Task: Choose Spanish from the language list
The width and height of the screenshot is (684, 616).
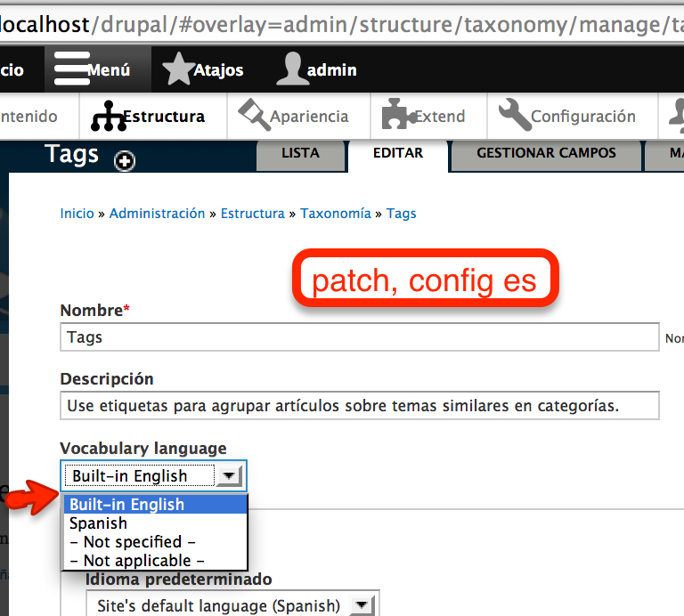Action: pos(156,523)
